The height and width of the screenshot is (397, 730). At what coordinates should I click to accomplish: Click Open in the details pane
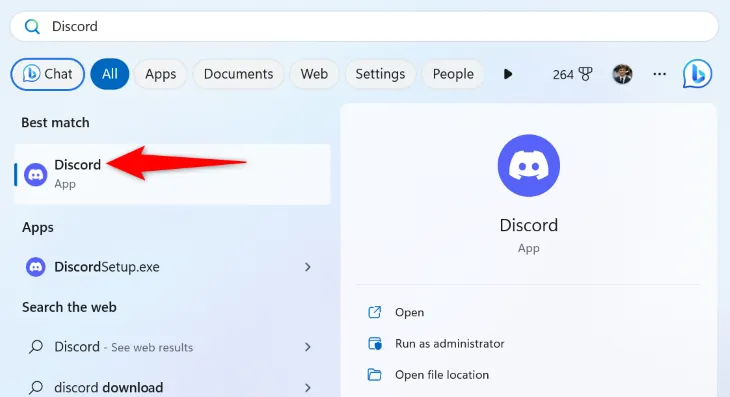click(409, 312)
